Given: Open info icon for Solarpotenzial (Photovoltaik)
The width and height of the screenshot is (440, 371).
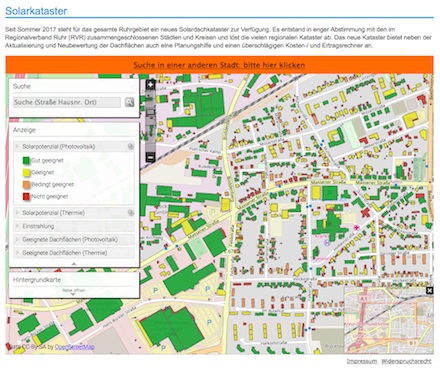Looking at the screenshot, I should click(131, 146).
